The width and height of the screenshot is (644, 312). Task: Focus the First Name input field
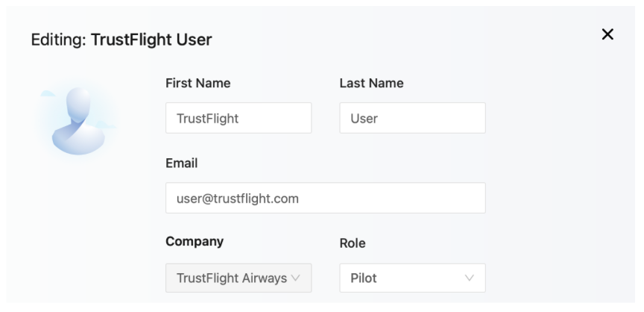(x=238, y=118)
